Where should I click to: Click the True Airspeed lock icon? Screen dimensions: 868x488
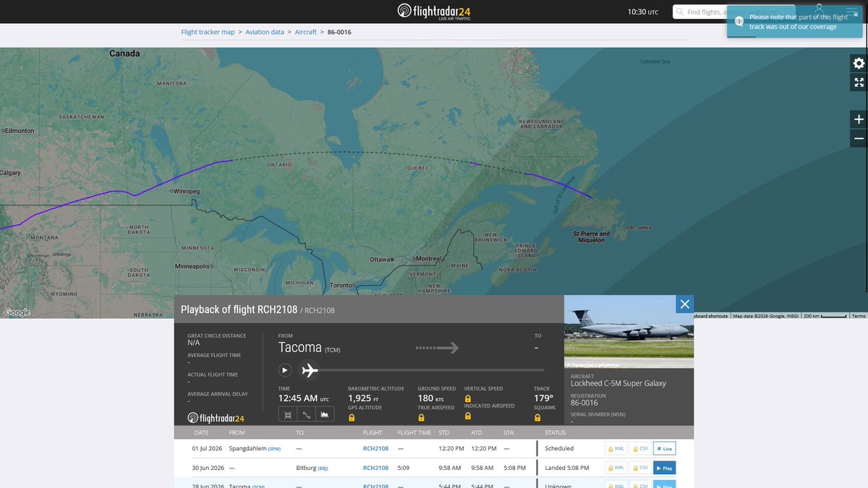(421, 417)
